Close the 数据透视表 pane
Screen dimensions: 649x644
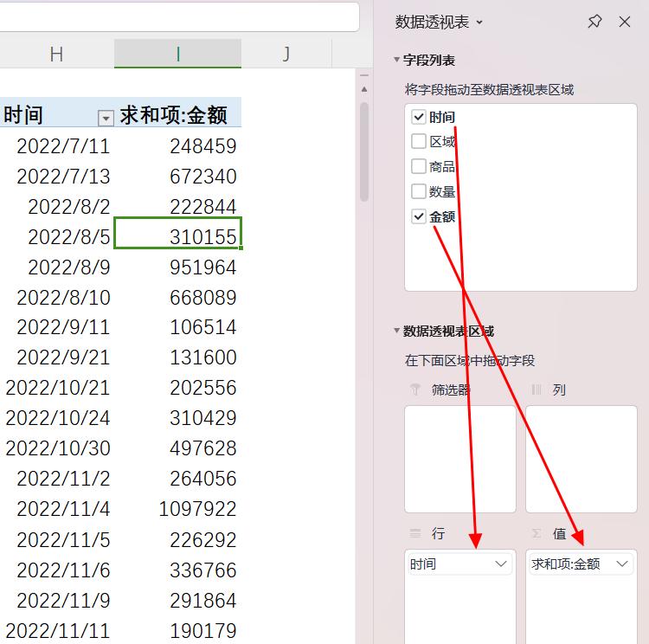(625, 22)
